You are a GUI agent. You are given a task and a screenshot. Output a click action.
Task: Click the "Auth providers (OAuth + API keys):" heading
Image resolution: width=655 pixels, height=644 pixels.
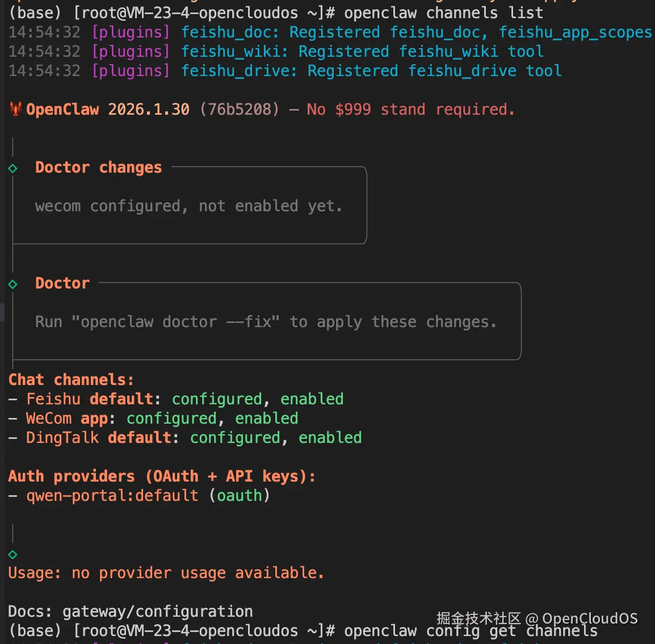(162, 476)
